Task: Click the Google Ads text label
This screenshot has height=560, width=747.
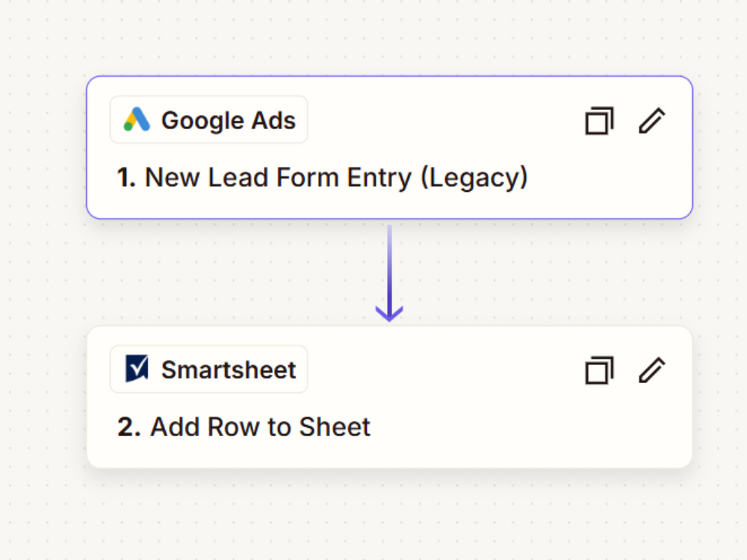Action: click(228, 120)
